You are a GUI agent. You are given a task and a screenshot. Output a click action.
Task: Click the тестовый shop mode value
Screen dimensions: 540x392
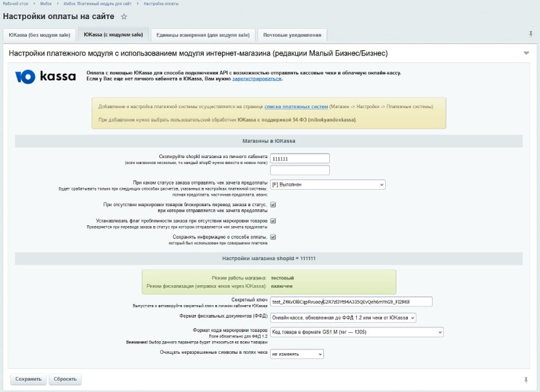(x=283, y=278)
